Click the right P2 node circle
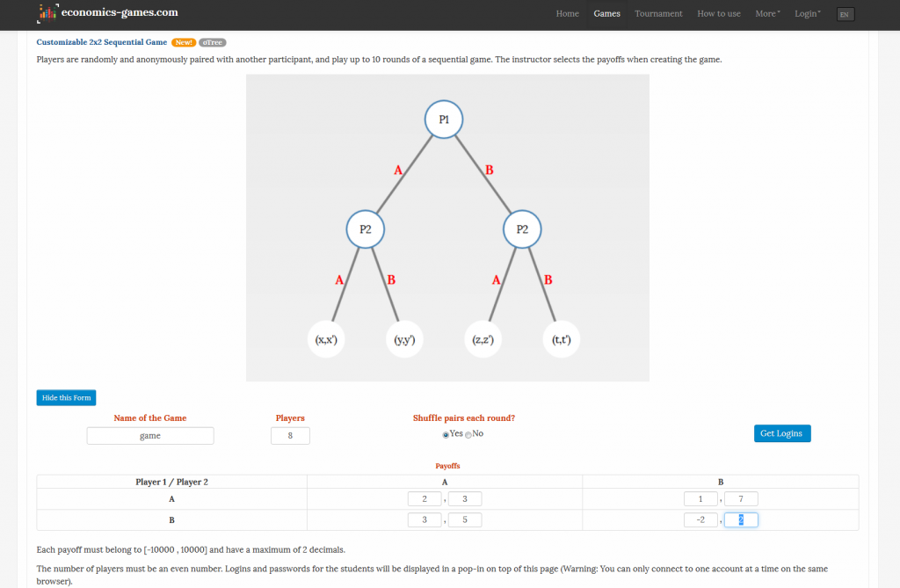This screenshot has height=588, width=900. tap(522, 229)
